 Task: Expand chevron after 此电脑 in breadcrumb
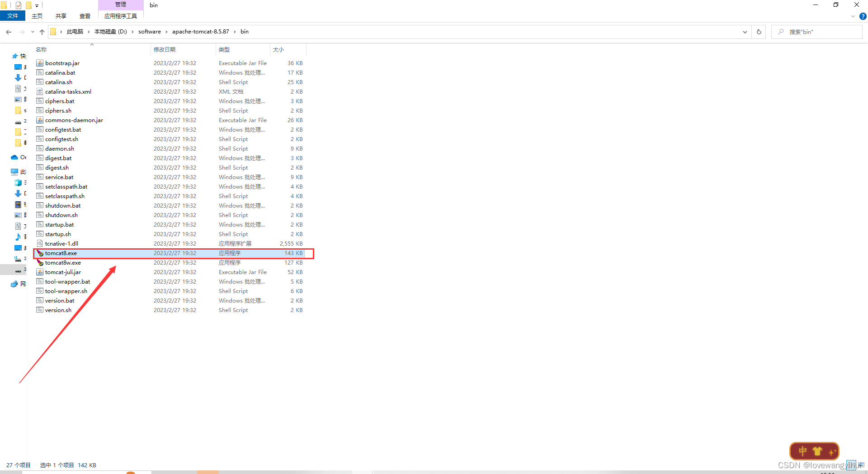click(89, 32)
